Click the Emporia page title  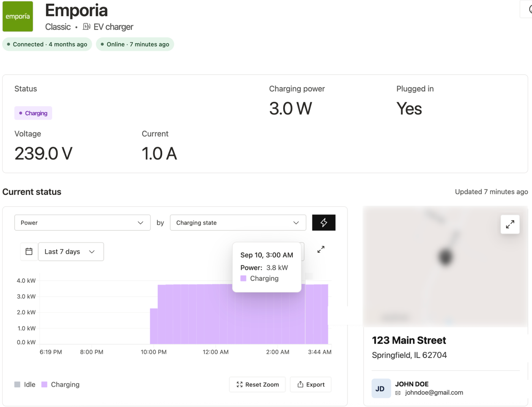point(76,10)
